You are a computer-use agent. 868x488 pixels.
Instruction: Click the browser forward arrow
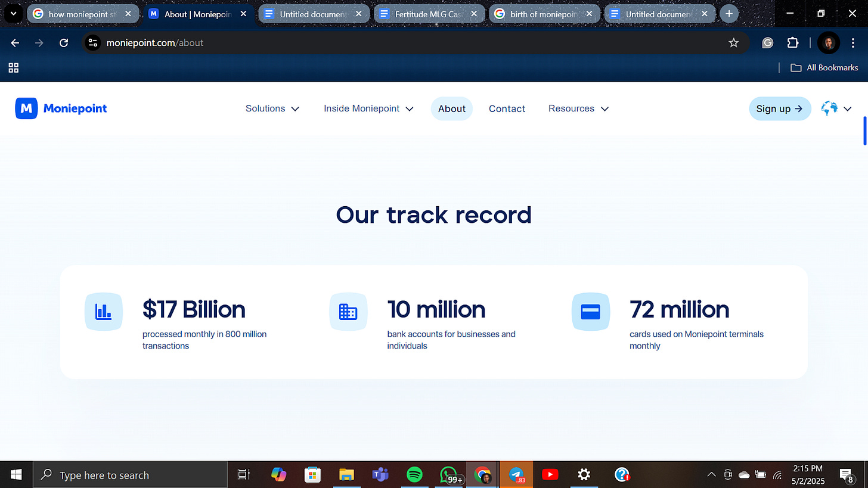point(39,43)
